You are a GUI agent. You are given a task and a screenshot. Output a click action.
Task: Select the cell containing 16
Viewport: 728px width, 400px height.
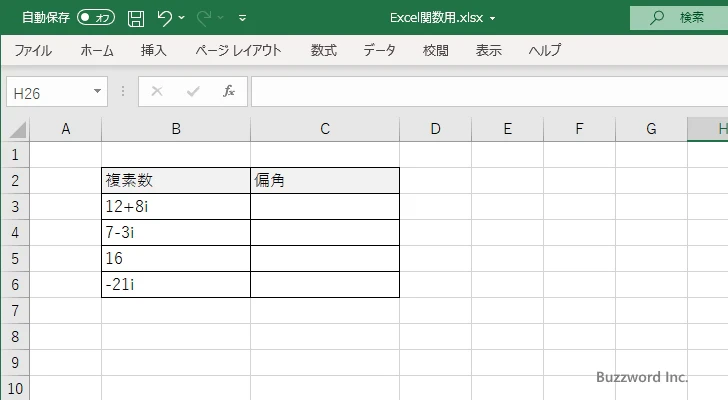point(176,258)
